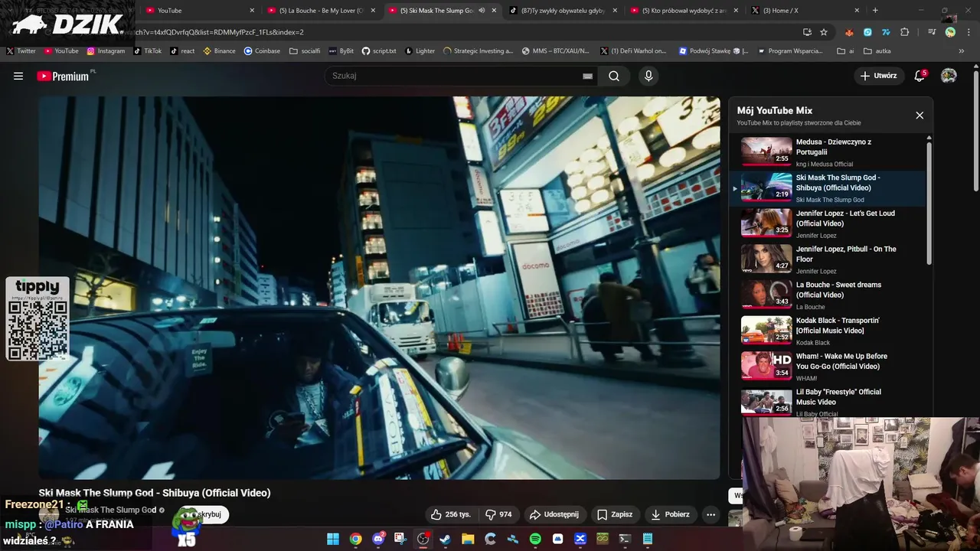
Task: Open the GitHub script.txt bookmark
Action: click(x=379, y=51)
